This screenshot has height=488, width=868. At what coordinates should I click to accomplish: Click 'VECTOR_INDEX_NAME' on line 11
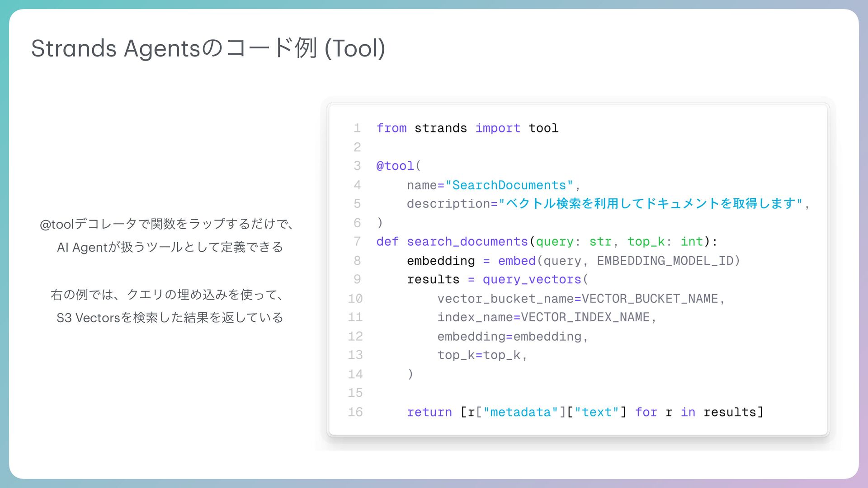(585, 317)
